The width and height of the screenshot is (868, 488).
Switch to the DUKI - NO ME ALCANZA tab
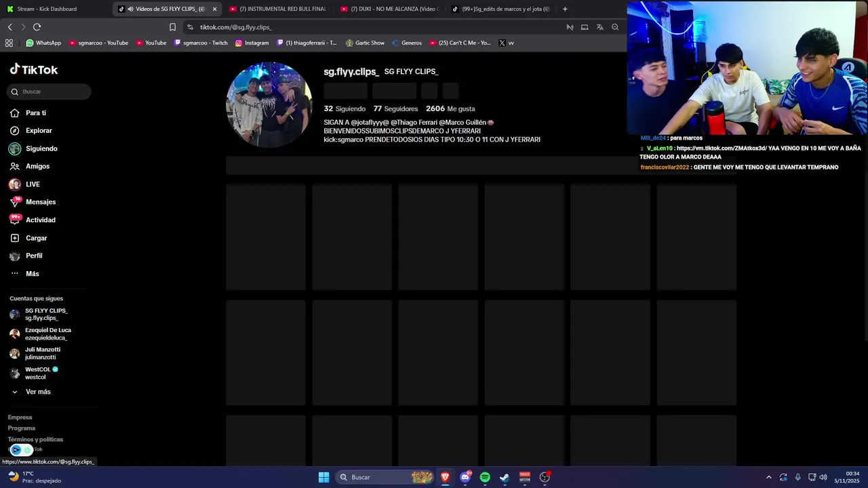pos(389,9)
